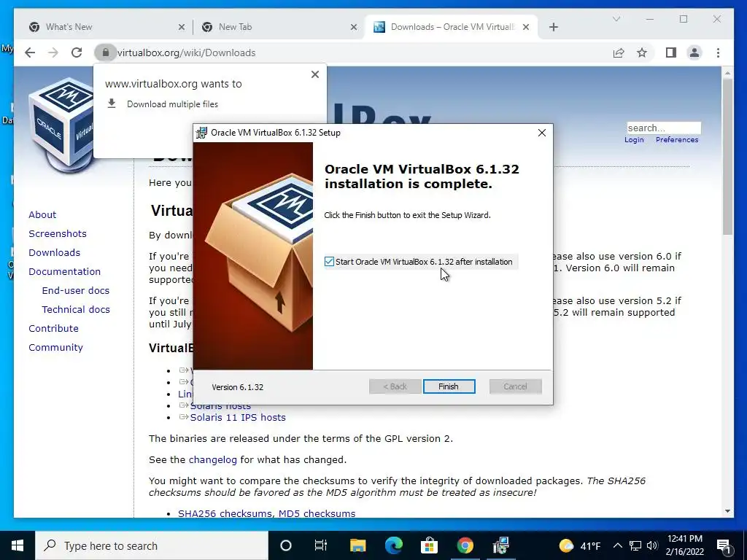Uncheck Start Oracle VM VirtualBox after installation
Image resolution: width=747 pixels, height=560 pixels.
pyautogui.click(x=329, y=262)
